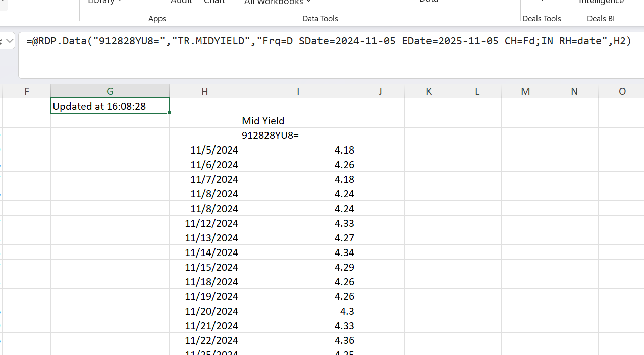Select the date cell 11/15/2024
This screenshot has width=644, height=355.
(x=204, y=267)
